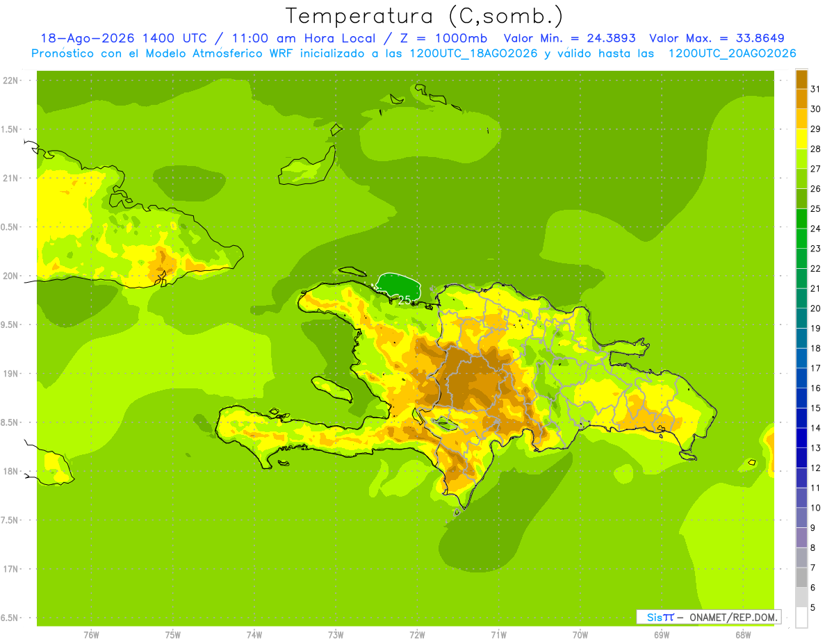
Task: Click the '18N' latitude axis label
Action: click(x=10, y=472)
